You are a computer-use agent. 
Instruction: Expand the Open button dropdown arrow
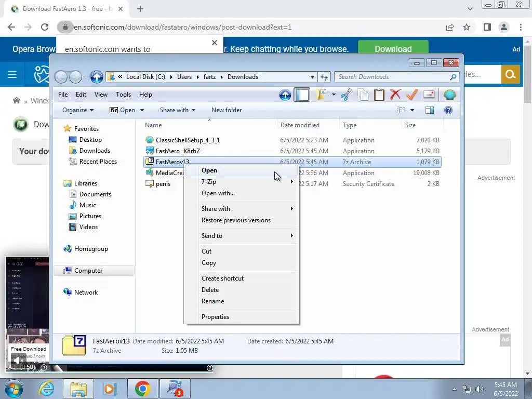pos(142,110)
